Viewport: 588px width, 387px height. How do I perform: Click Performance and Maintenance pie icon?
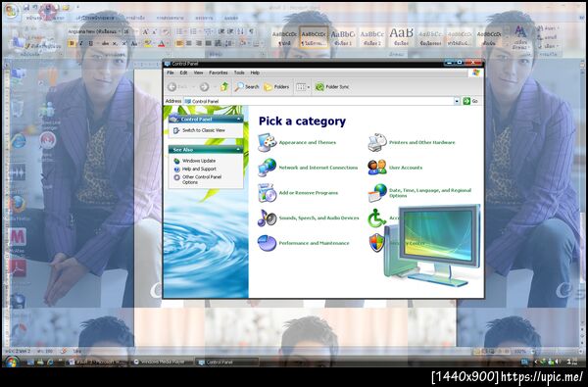pos(267,243)
